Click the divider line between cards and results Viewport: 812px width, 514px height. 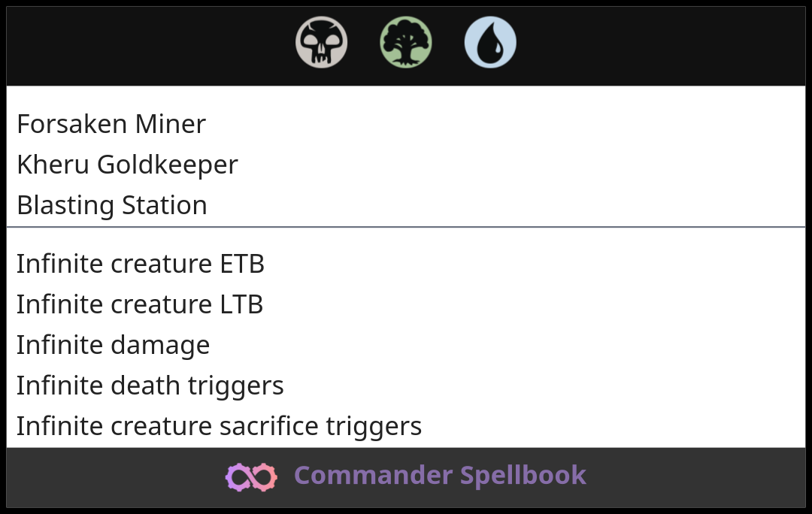click(x=406, y=227)
